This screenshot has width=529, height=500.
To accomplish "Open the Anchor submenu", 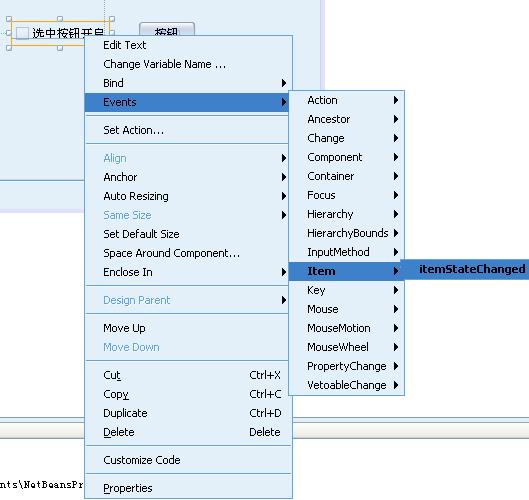I will [188, 177].
